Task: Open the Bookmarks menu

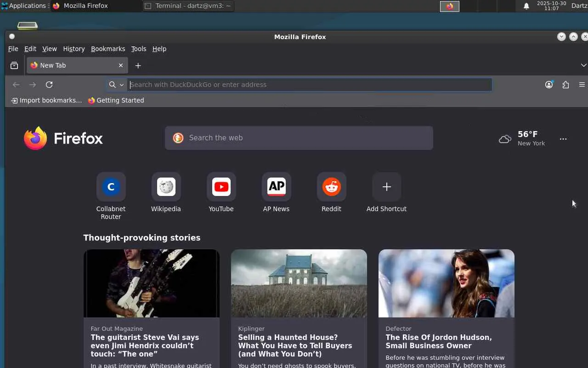Action: pos(108,49)
